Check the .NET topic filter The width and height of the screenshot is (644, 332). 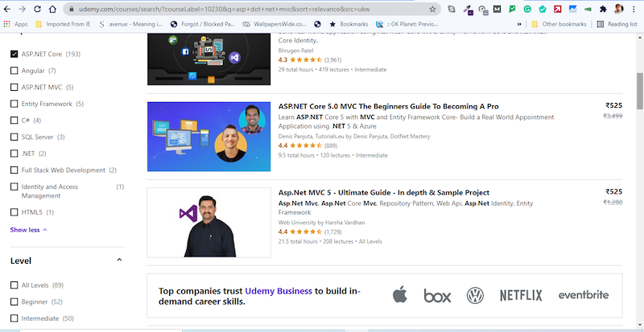(14, 154)
